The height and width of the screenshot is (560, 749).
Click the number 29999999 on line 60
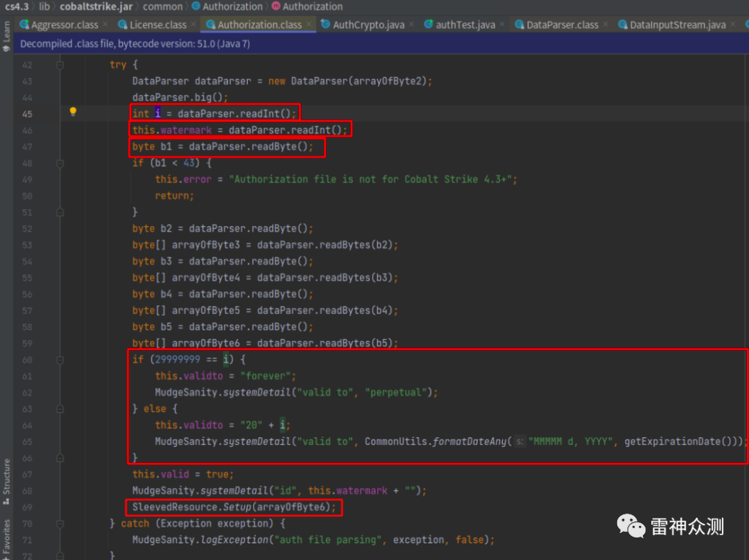[178, 360]
